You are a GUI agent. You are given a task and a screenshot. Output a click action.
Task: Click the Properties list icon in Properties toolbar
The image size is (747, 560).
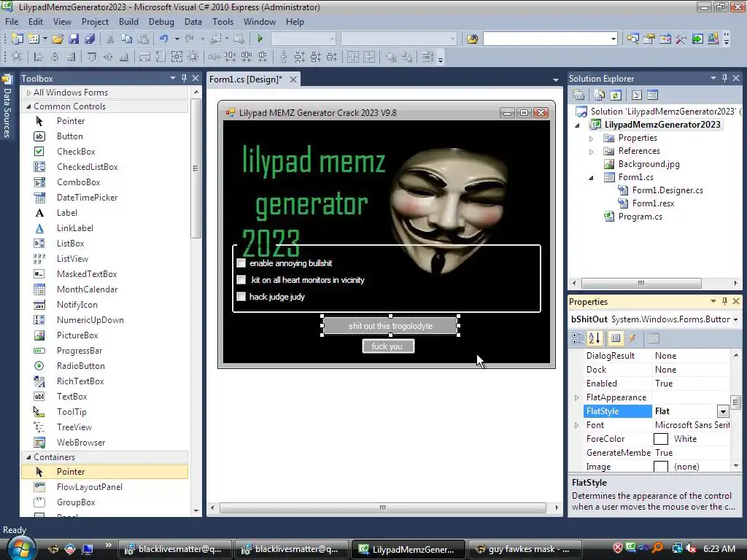pyautogui.click(x=616, y=338)
